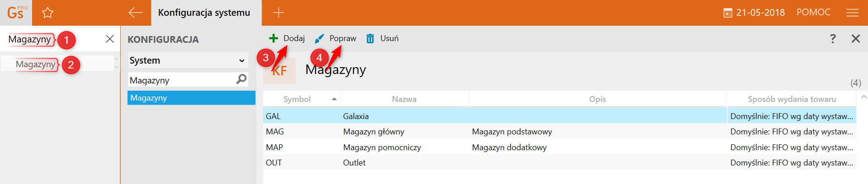Click the calendar date icon
Viewport: 868px width, 184px height.
[x=727, y=13]
